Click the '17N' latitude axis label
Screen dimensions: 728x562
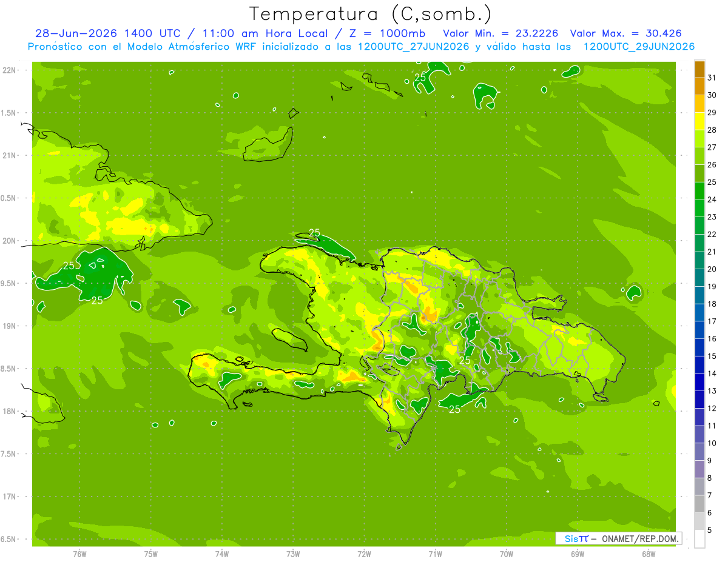10,497
